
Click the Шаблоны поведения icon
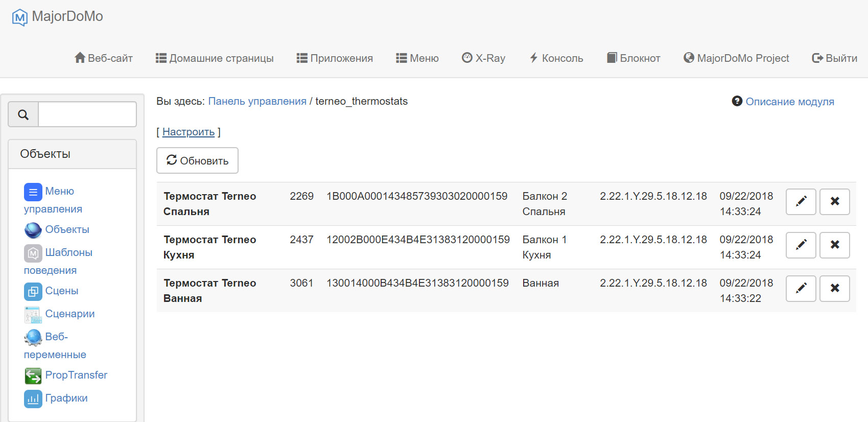(x=33, y=253)
